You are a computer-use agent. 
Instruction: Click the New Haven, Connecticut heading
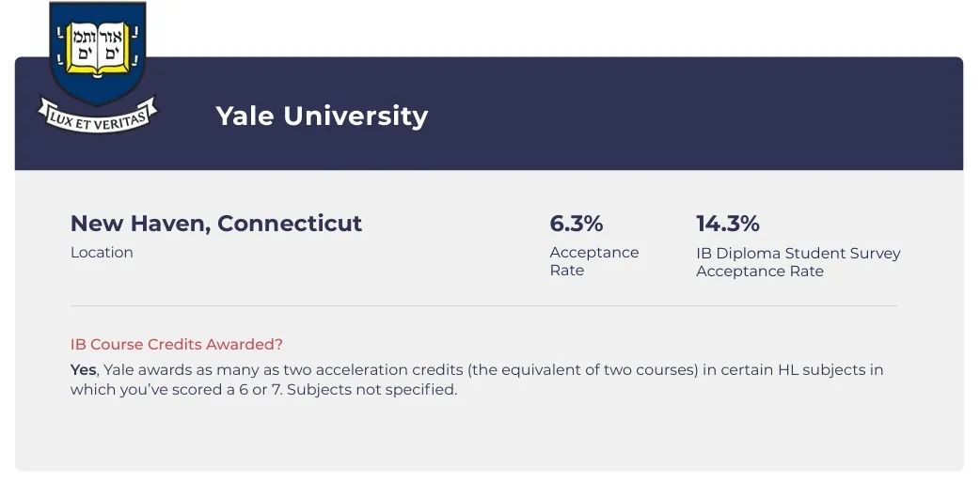pyautogui.click(x=216, y=224)
